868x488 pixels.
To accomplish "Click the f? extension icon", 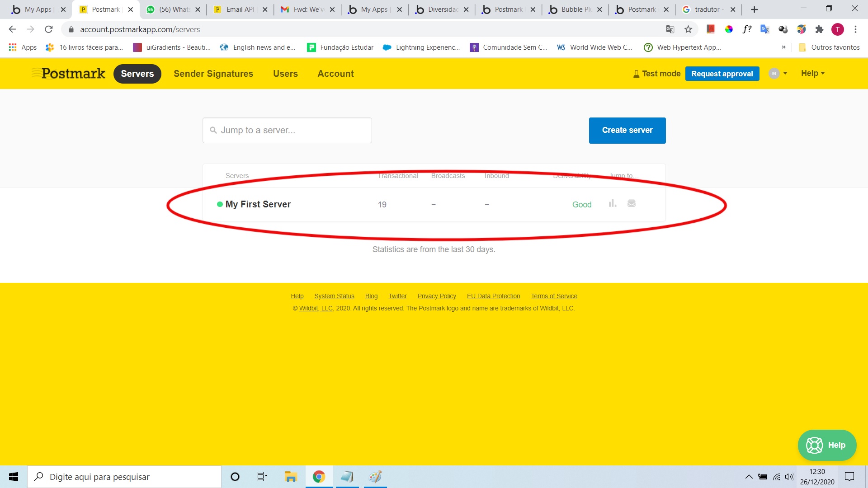I will 747,29.
